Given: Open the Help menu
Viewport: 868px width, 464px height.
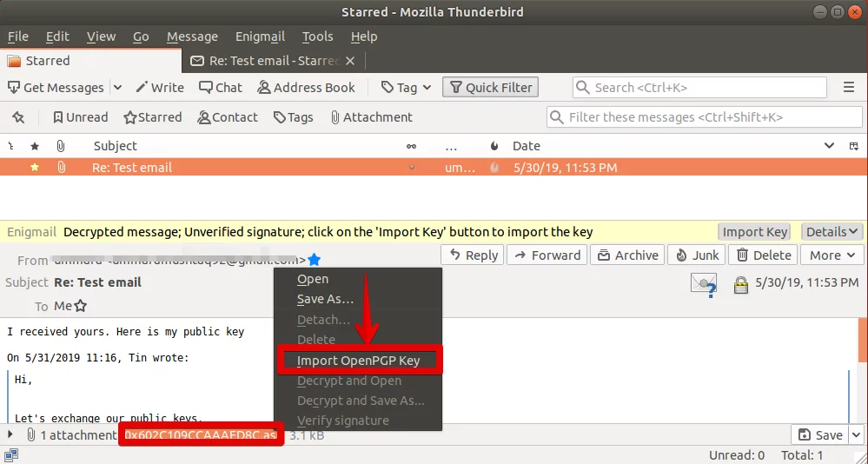Looking at the screenshot, I should click(x=364, y=36).
